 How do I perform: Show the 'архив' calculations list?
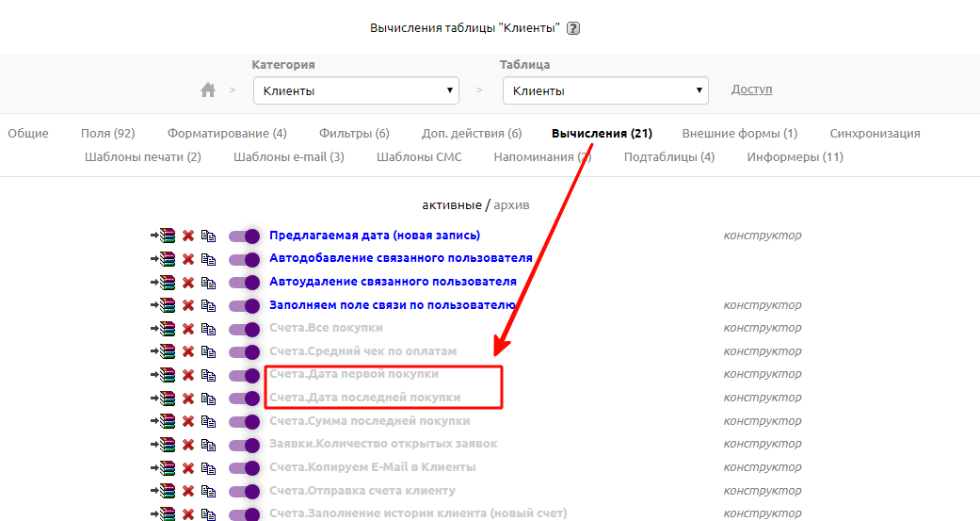point(511,204)
